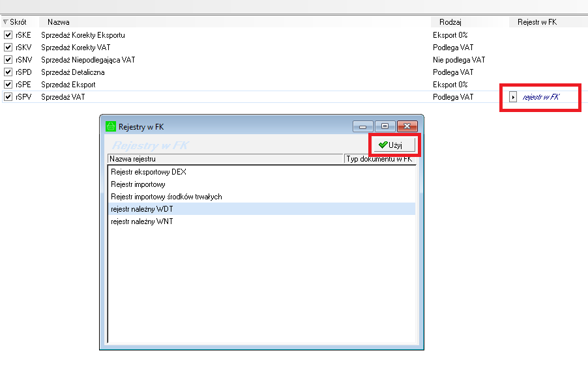Uncheck the rSPV row checkbox

click(8, 97)
